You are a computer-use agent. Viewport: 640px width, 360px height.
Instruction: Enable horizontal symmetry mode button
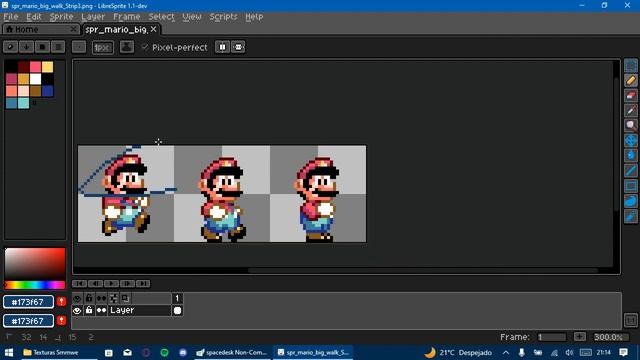coord(222,47)
